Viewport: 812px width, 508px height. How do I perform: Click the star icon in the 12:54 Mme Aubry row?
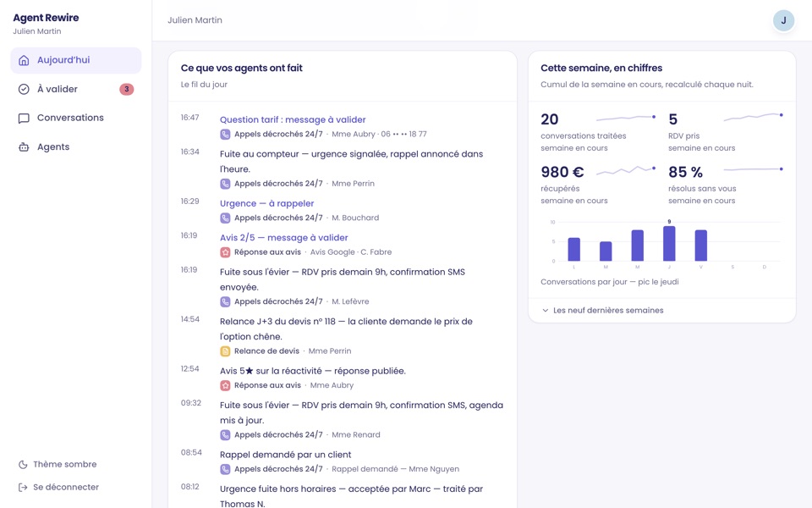tap(225, 386)
